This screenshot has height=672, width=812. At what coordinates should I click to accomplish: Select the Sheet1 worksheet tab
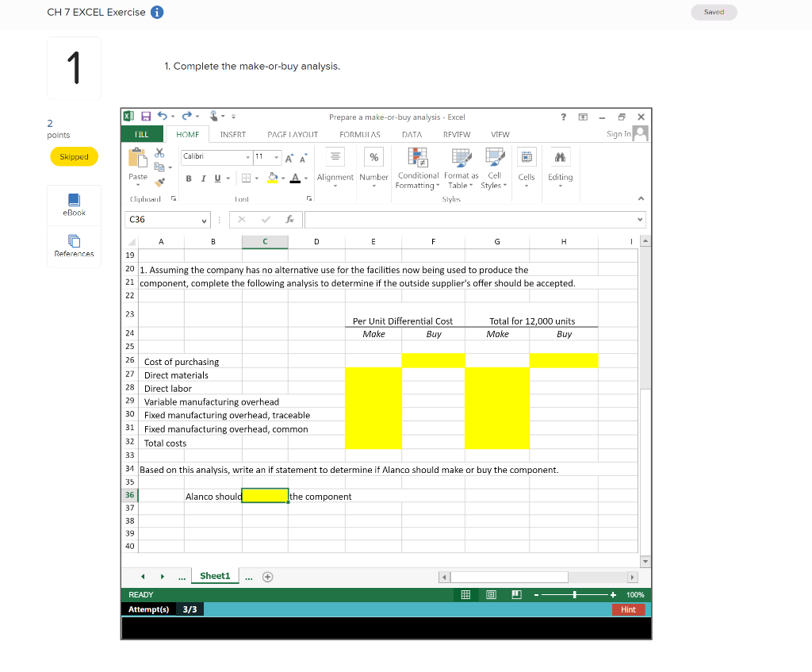[x=215, y=576]
